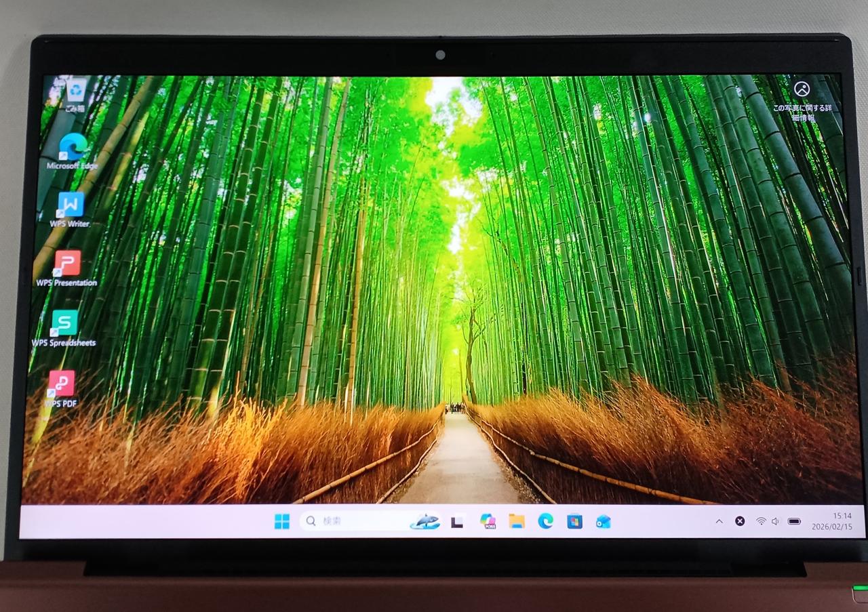The height and width of the screenshot is (612, 868).
Task: Click the black X tray icon
Action: click(740, 521)
